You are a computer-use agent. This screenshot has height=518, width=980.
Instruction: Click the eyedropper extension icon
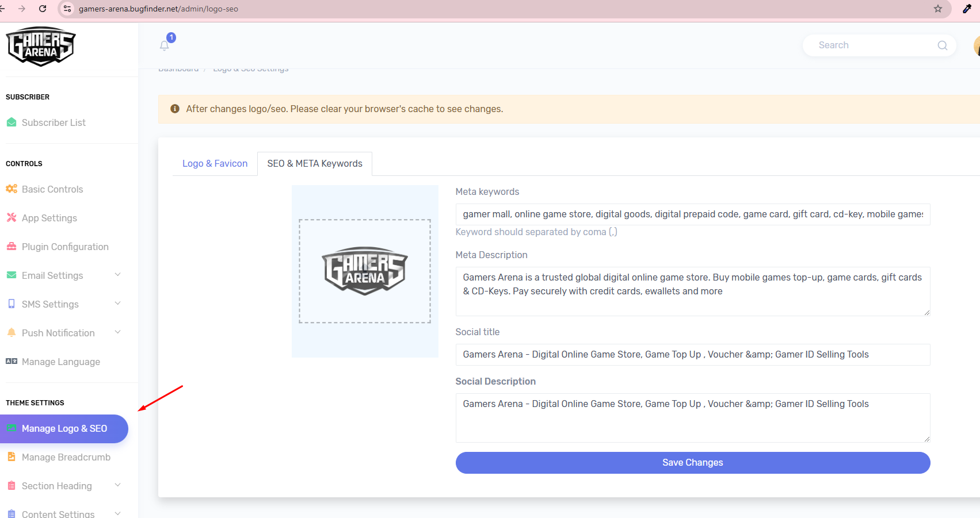click(967, 9)
